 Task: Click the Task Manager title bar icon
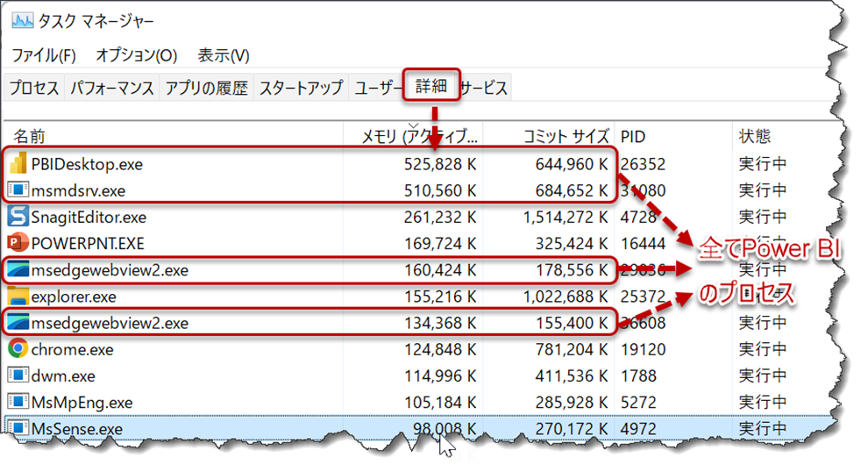pyautogui.click(x=23, y=21)
